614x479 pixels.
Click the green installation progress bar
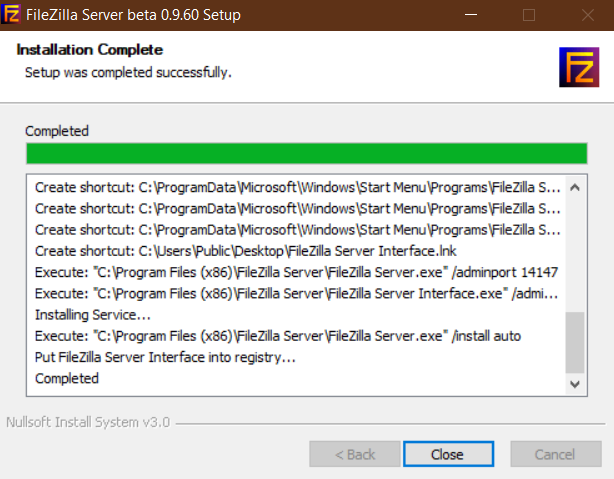(307, 153)
